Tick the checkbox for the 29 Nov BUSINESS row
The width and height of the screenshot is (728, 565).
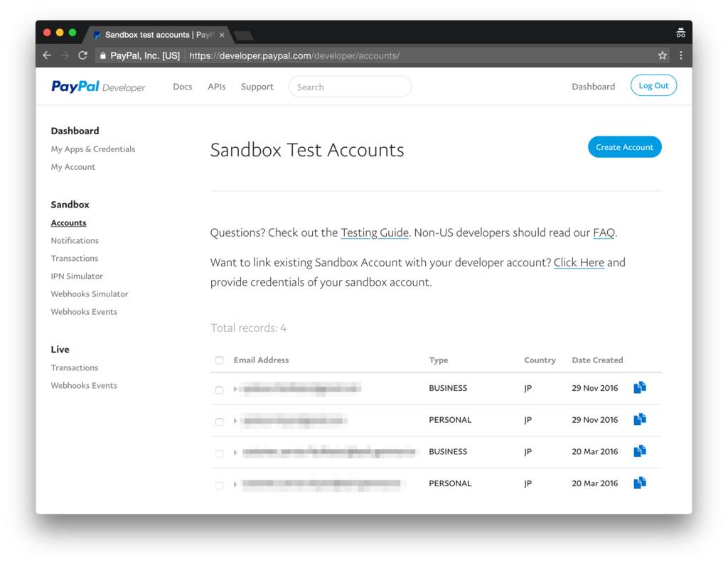pos(219,390)
